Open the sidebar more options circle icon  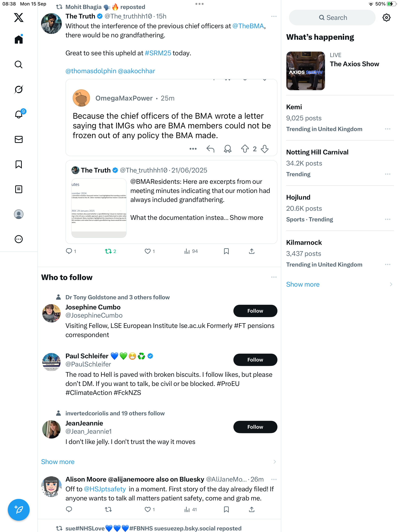tap(19, 239)
